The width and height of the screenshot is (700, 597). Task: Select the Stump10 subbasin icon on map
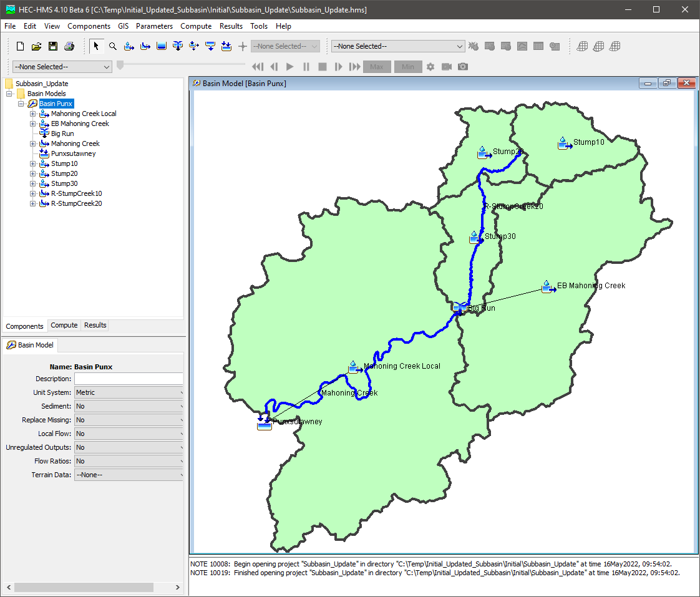coord(565,143)
